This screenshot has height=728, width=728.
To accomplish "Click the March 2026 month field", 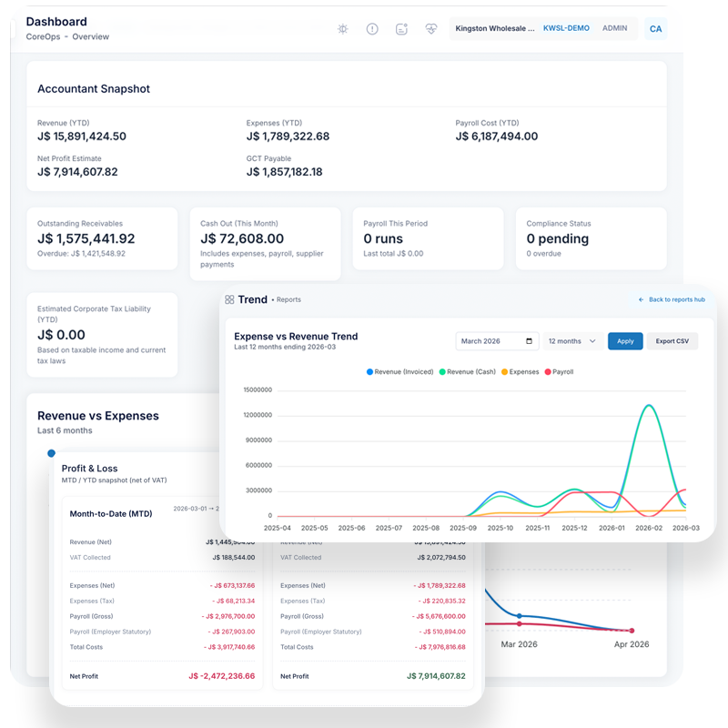I will pyautogui.click(x=497, y=341).
